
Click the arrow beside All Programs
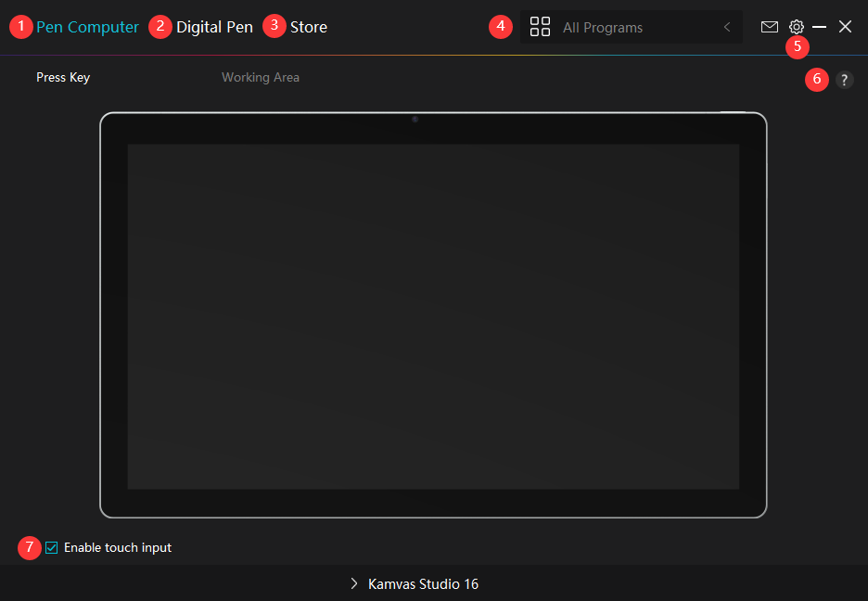coord(727,28)
